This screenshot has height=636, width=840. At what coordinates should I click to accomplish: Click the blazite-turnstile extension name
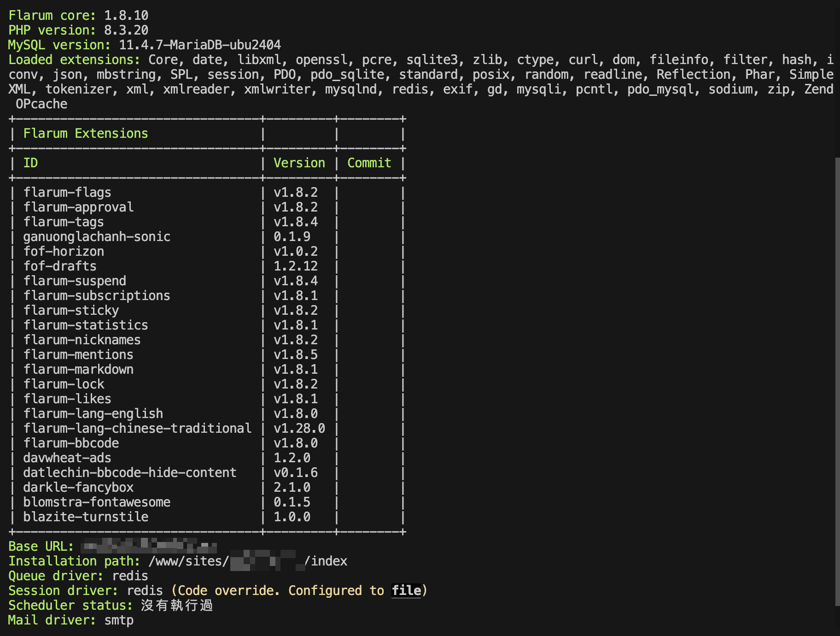(x=86, y=517)
